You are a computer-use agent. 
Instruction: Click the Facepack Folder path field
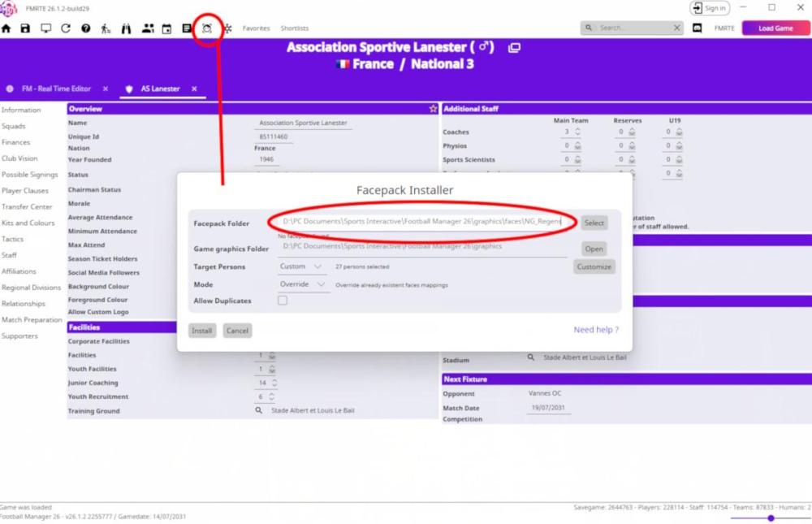pos(422,222)
